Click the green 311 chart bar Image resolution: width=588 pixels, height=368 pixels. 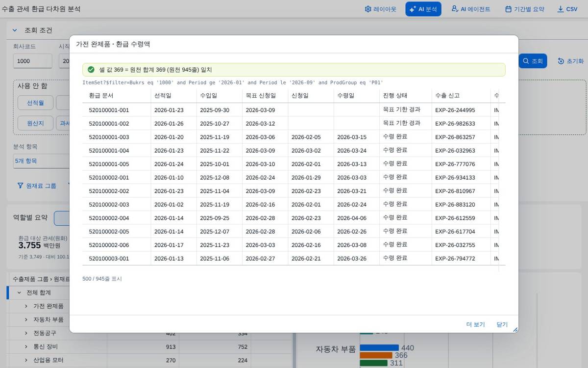374,363
